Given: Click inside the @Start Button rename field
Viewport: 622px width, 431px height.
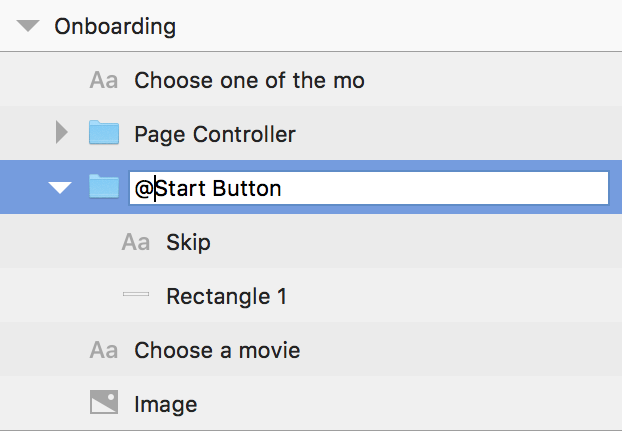Looking at the screenshot, I should tap(369, 188).
